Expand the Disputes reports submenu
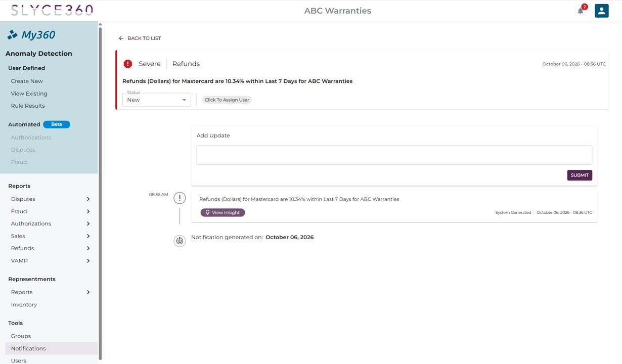 (88, 199)
